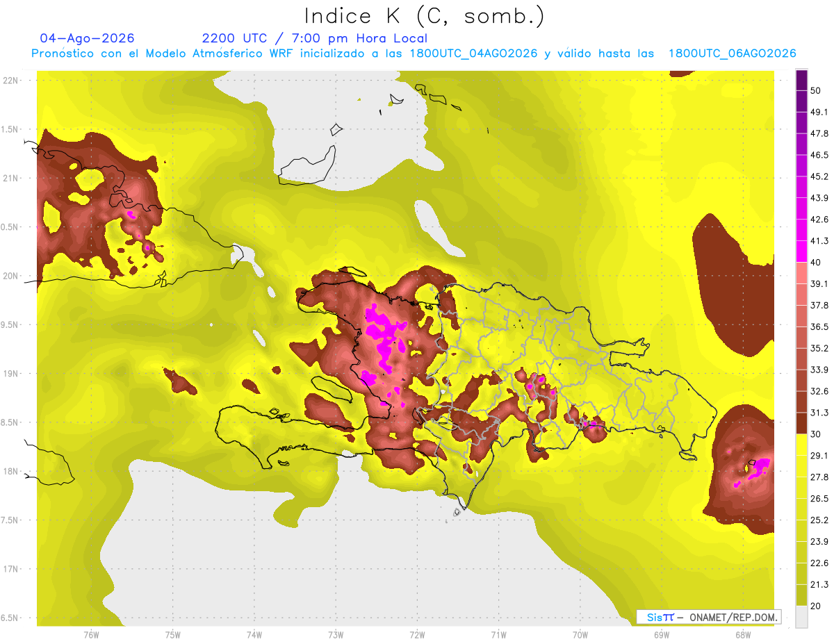Click the colorbar value '39.1'
834x644 pixels.
tap(819, 283)
